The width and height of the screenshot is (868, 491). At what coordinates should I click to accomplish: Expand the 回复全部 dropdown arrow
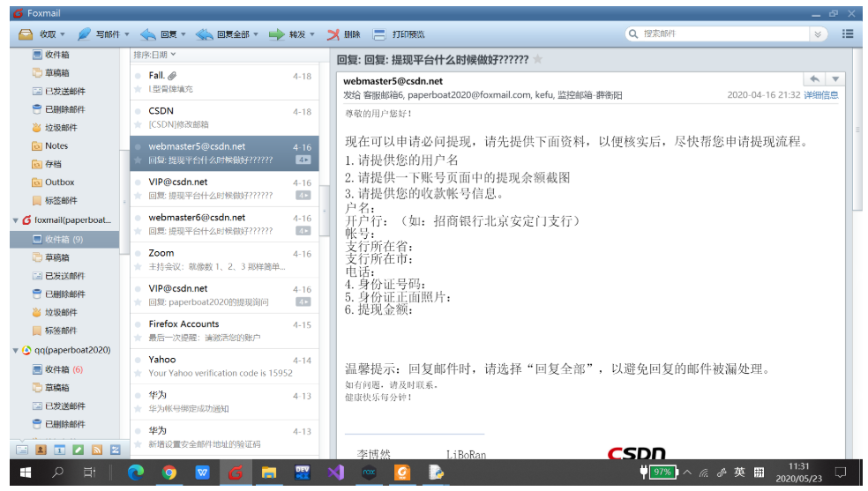pyautogui.click(x=256, y=34)
